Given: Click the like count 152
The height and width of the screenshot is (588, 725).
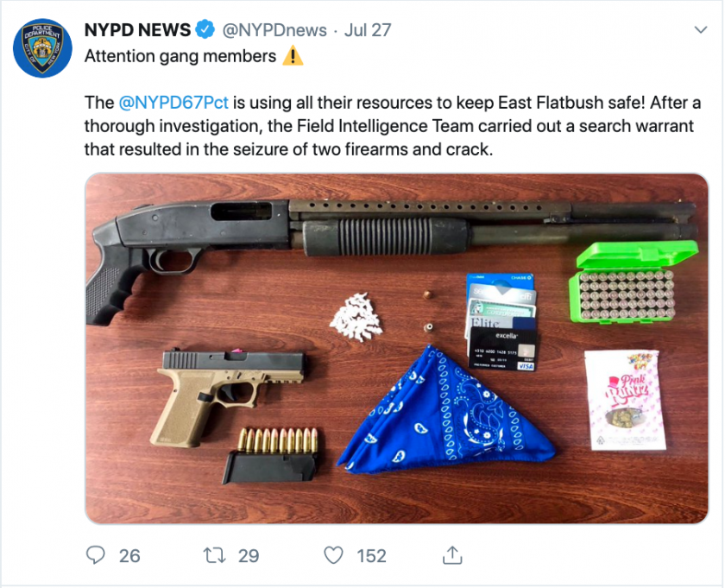Looking at the screenshot, I should pyautogui.click(x=371, y=555).
